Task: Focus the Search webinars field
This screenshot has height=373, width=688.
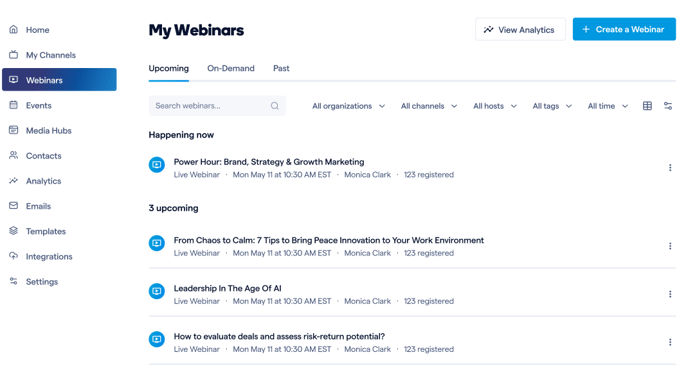Action: click(217, 106)
